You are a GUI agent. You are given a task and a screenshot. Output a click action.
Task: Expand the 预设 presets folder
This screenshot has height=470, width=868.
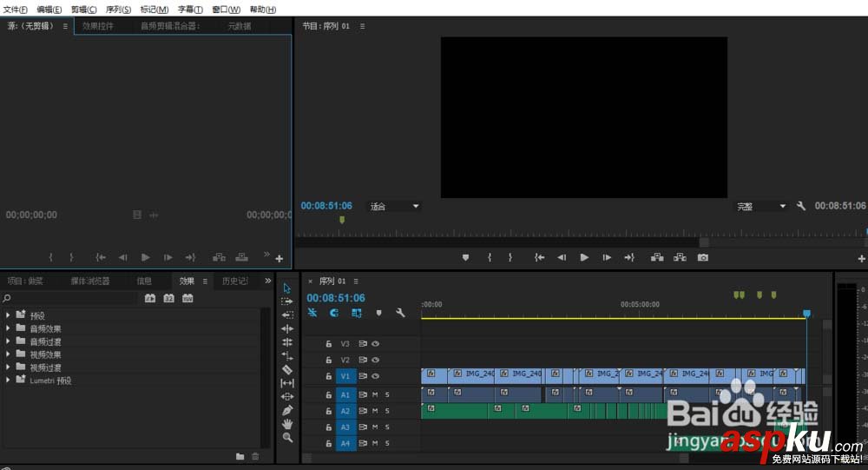click(8, 314)
